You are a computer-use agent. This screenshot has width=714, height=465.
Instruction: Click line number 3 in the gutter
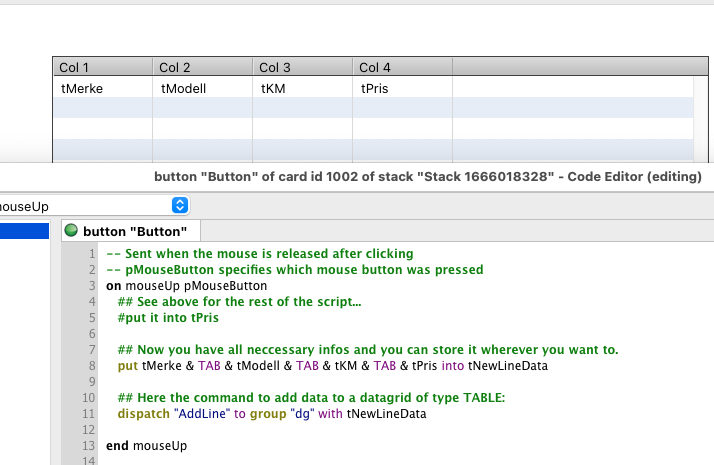click(x=90, y=286)
